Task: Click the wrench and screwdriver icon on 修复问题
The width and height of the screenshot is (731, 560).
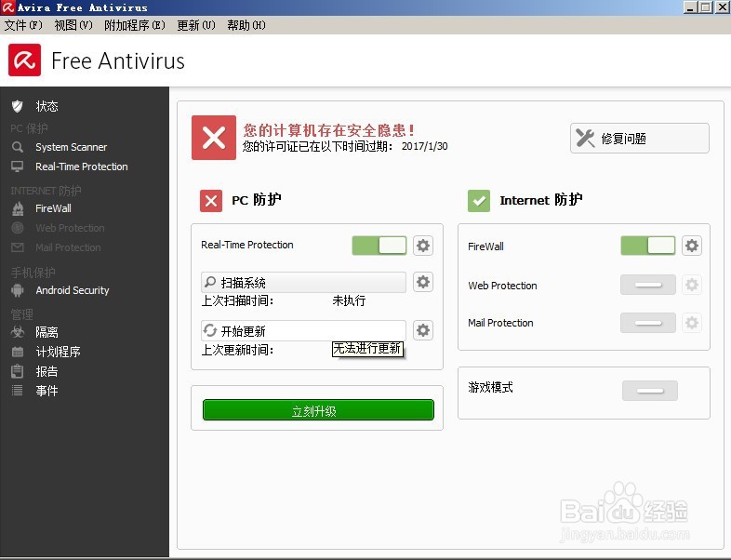Action: pos(586,138)
